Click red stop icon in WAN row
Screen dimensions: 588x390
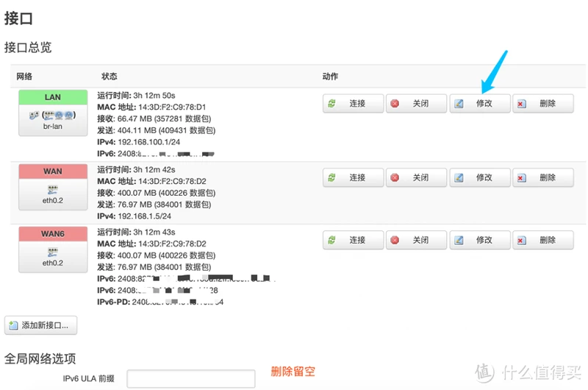click(x=395, y=177)
